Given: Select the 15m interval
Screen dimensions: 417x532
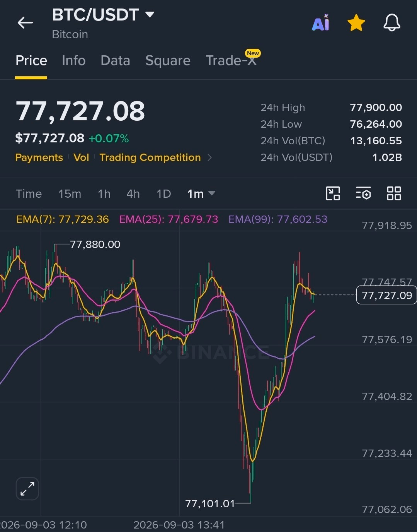Looking at the screenshot, I should (x=70, y=193).
